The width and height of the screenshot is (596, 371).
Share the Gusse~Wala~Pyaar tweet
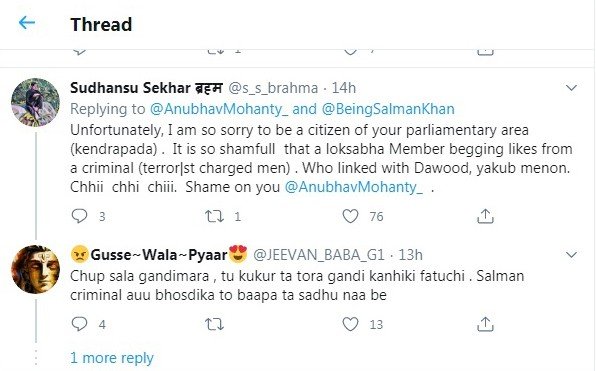point(485,324)
